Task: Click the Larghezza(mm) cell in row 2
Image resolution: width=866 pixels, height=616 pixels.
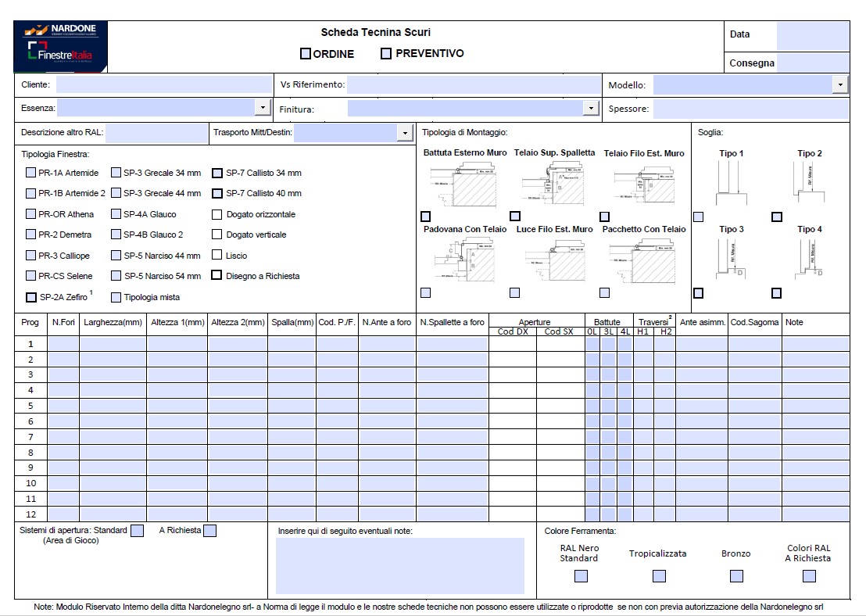Action: 113,359
